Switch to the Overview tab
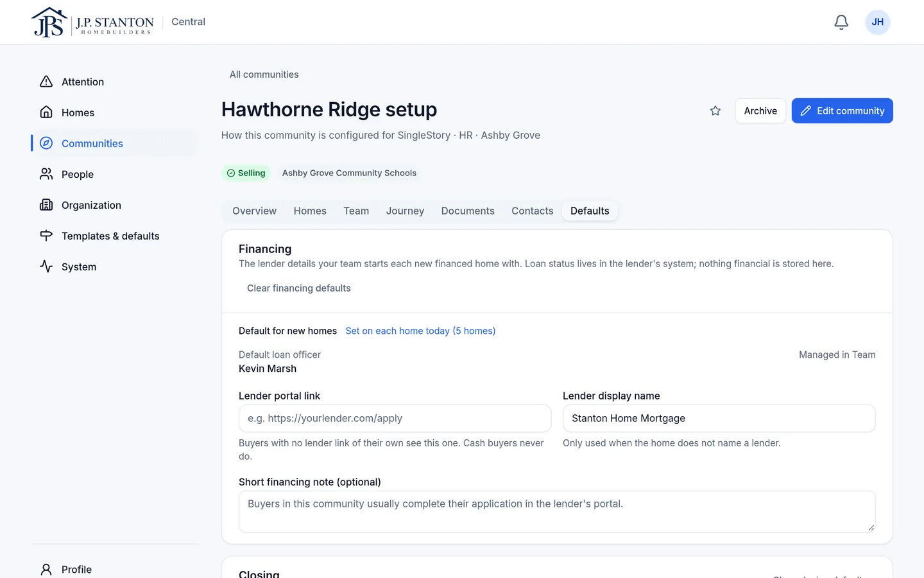The width and height of the screenshot is (924, 578). [x=254, y=211]
